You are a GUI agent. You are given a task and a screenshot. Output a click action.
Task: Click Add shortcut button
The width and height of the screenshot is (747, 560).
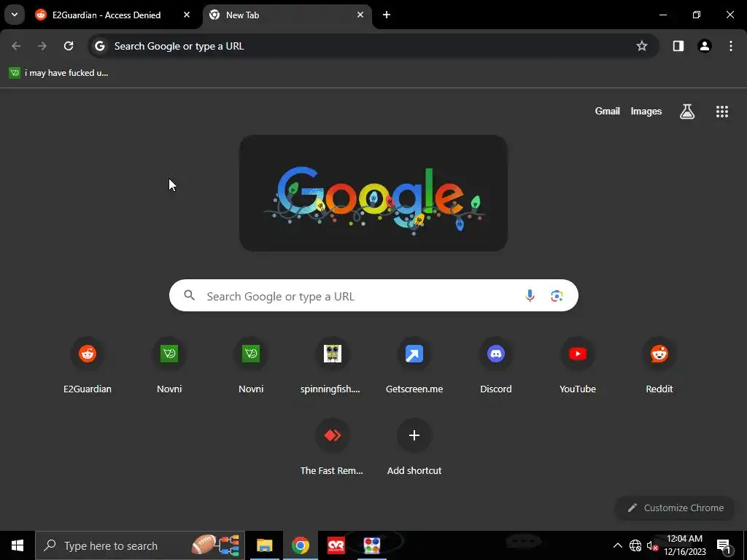point(414,448)
